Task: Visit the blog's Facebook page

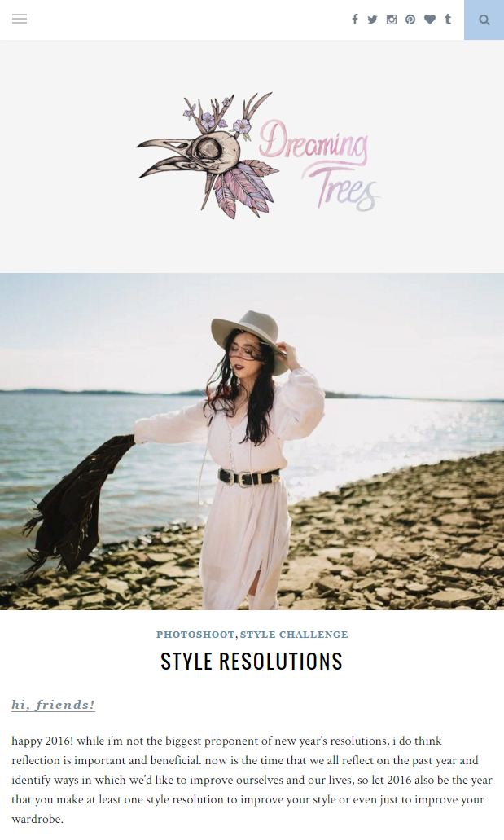Action: click(354, 20)
